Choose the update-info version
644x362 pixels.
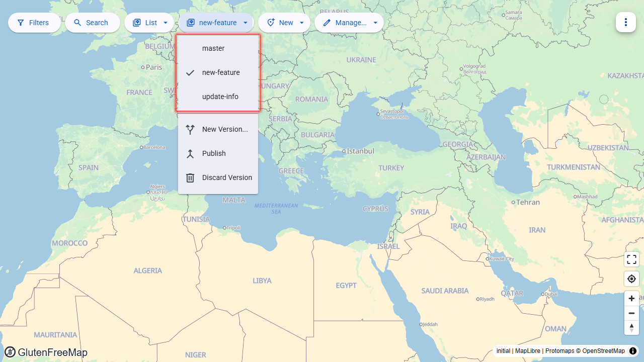[218, 97]
